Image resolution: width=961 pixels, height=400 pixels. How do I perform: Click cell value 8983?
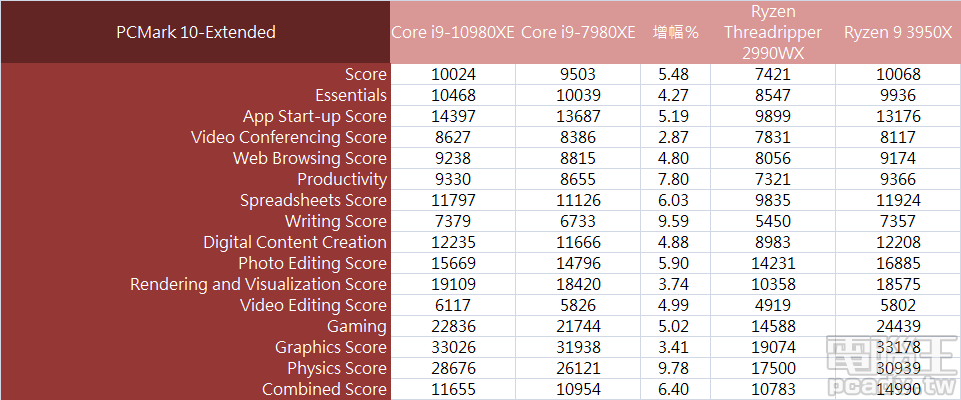pyautogui.click(x=773, y=243)
